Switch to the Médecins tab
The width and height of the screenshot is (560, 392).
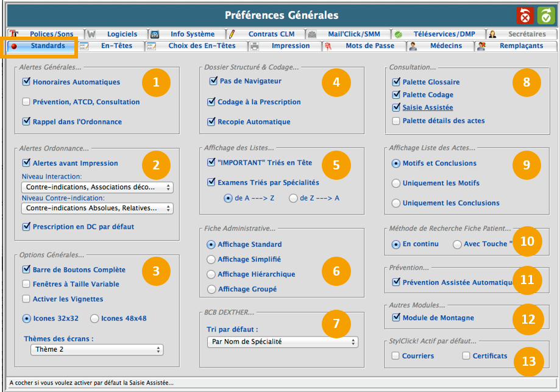[x=441, y=46]
